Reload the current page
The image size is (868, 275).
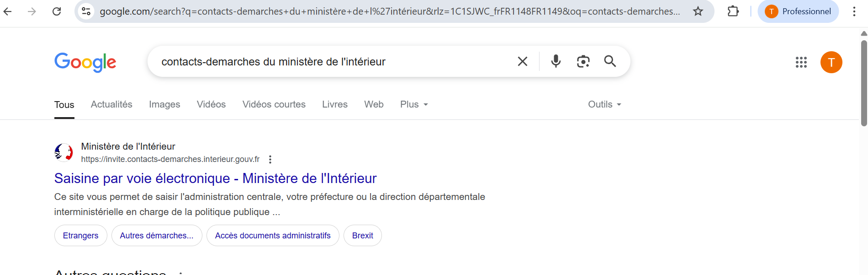57,11
